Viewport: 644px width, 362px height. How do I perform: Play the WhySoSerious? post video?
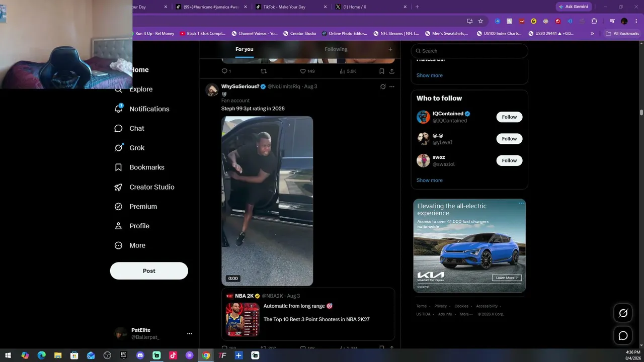coord(267,201)
